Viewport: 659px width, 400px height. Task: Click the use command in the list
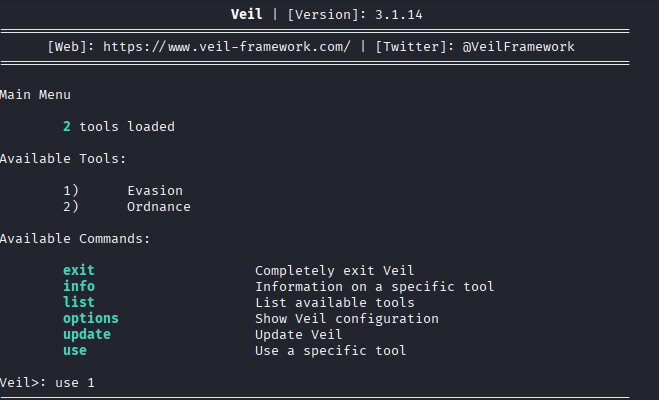[74, 350]
